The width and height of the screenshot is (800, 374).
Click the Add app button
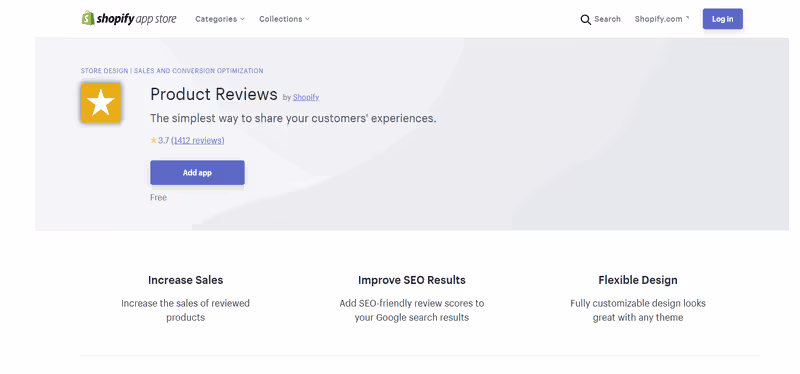tap(197, 172)
